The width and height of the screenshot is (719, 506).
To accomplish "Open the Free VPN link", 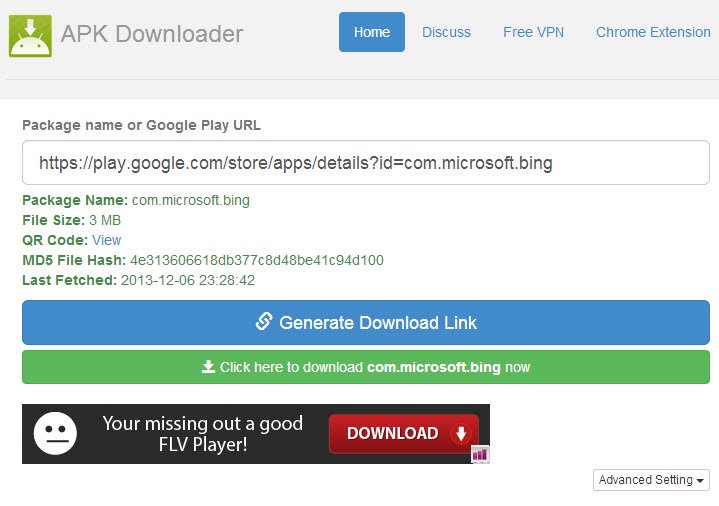I will click(533, 32).
